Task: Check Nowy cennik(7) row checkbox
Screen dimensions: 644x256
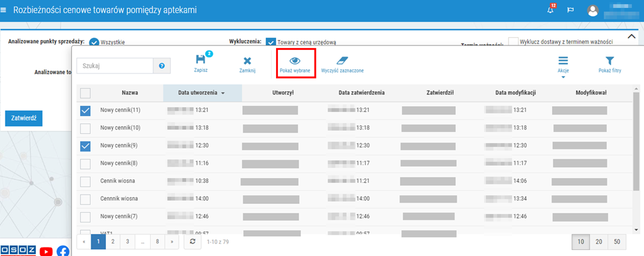Action: [85, 217]
